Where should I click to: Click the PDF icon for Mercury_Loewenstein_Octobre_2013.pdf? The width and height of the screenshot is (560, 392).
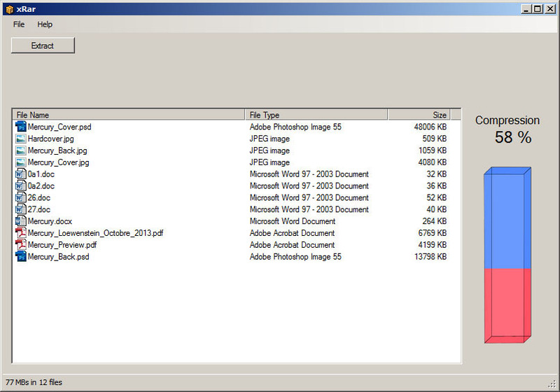pos(20,233)
